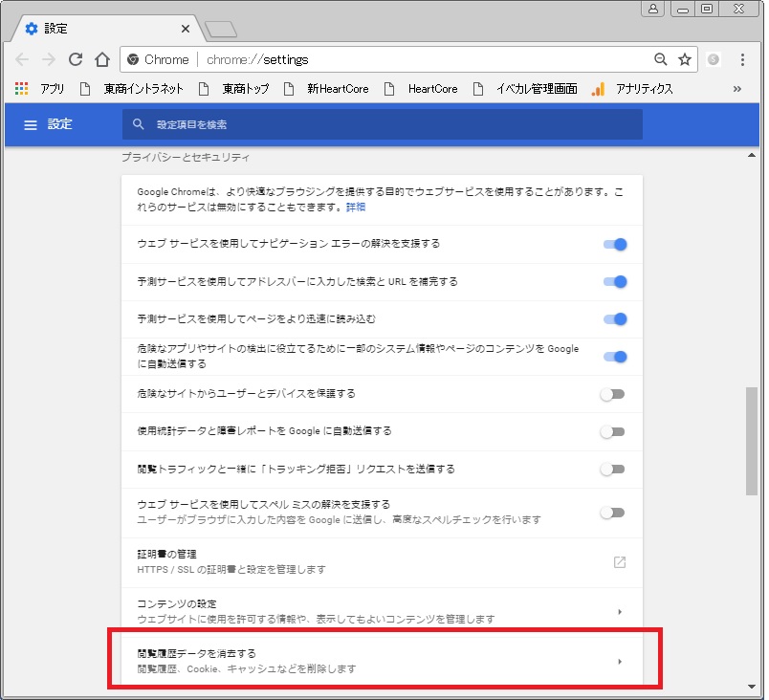Image resolution: width=769 pixels, height=700 pixels.
Task: Click the 詳細 link in privacy description
Action: coord(356,208)
